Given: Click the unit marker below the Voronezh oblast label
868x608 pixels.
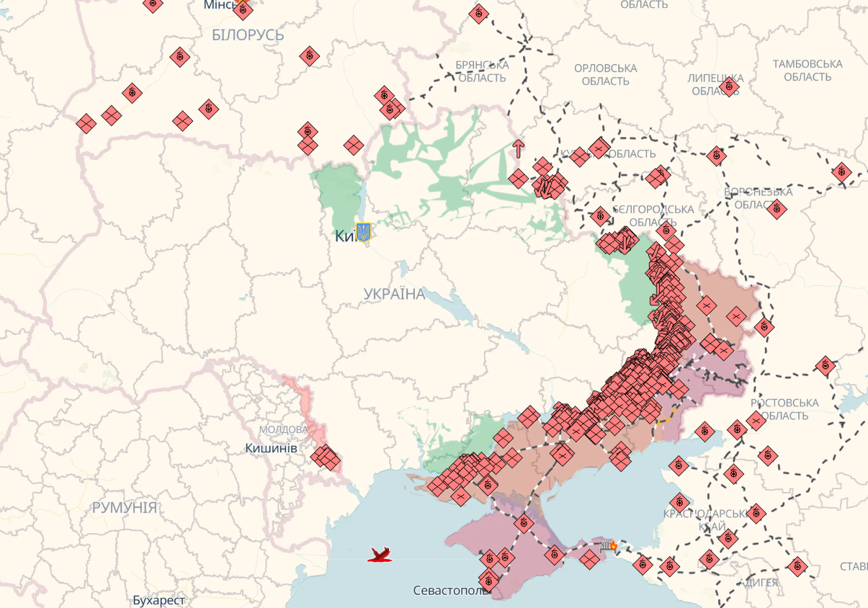Looking at the screenshot, I should 777,210.
